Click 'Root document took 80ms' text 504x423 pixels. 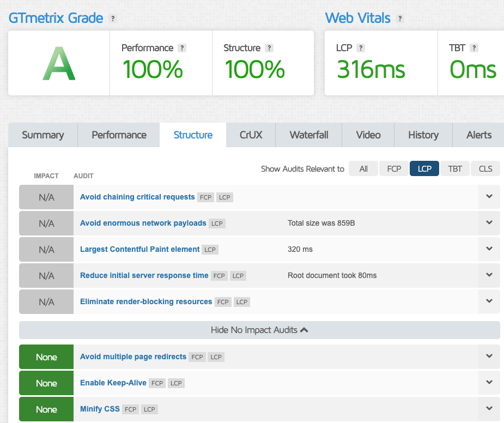(332, 275)
